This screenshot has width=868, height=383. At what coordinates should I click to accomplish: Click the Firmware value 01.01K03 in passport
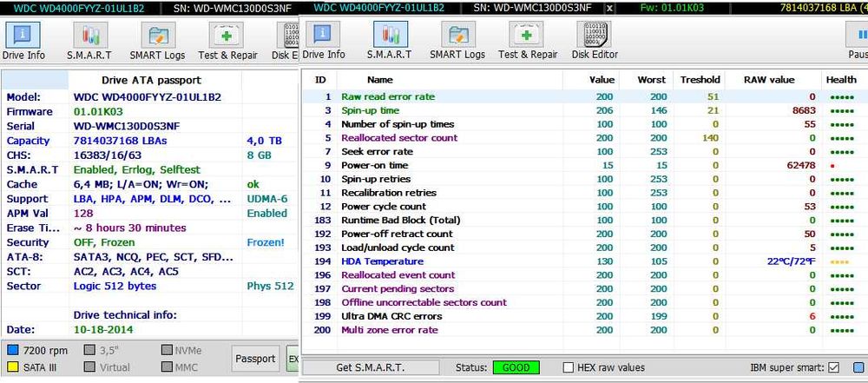[x=98, y=111]
